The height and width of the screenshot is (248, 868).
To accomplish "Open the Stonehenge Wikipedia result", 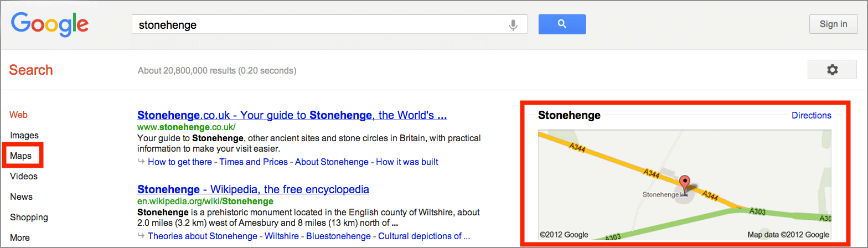I will [x=253, y=189].
